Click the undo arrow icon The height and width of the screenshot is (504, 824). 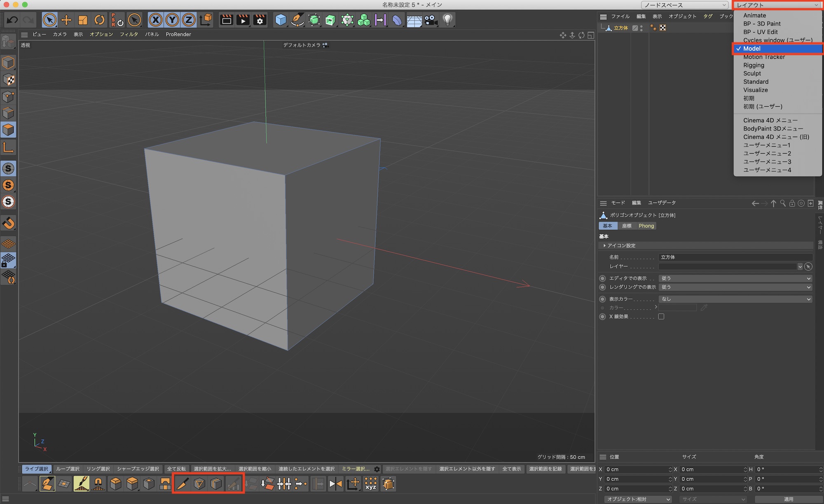[12, 20]
